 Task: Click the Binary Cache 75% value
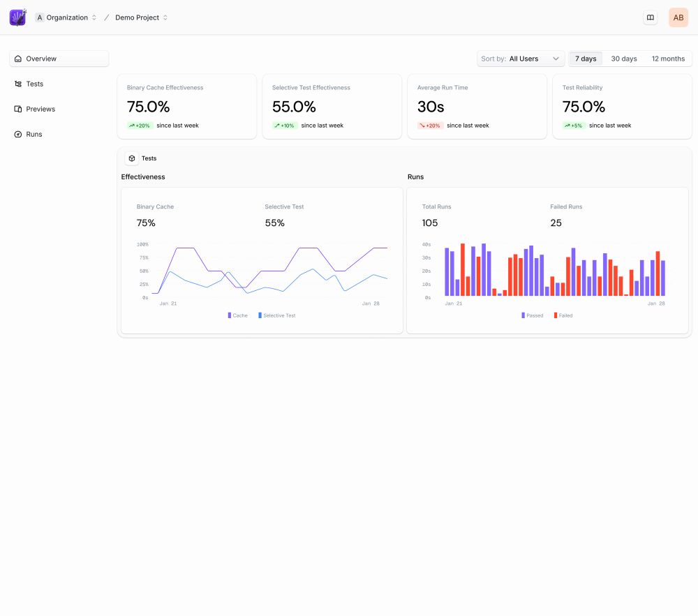point(146,223)
